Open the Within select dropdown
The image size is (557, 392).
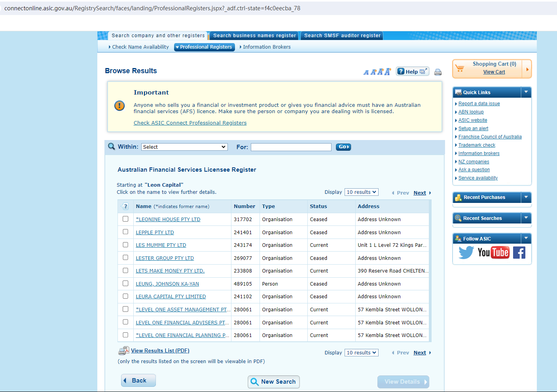coord(185,147)
